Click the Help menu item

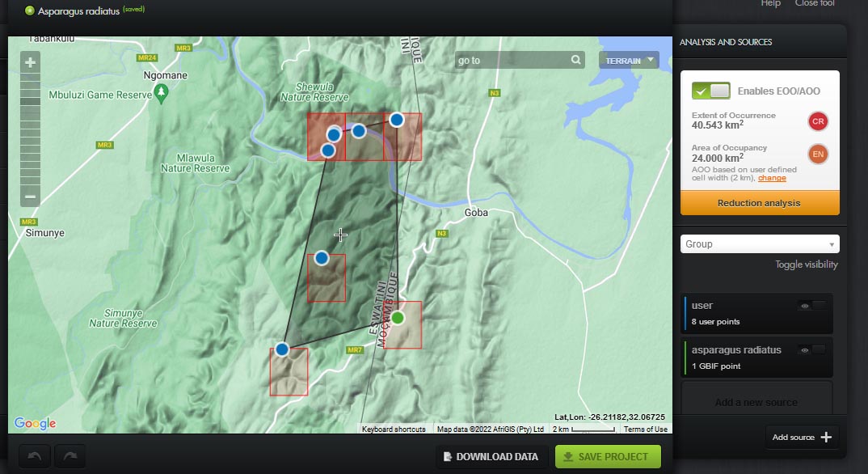tap(770, 4)
